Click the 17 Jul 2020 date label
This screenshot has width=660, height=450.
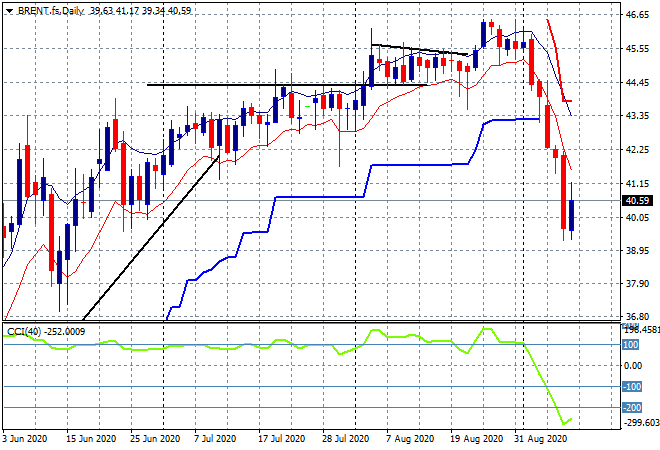(x=282, y=439)
